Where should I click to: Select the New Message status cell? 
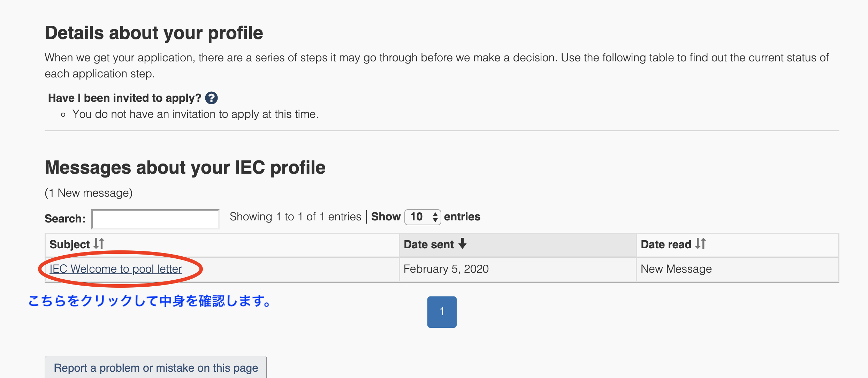(x=737, y=269)
